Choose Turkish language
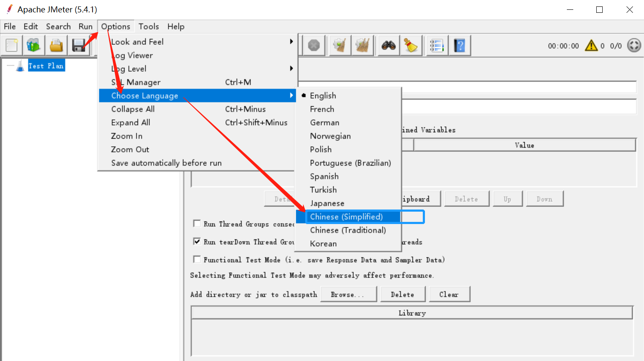The height and width of the screenshot is (361, 644). [349, 190]
